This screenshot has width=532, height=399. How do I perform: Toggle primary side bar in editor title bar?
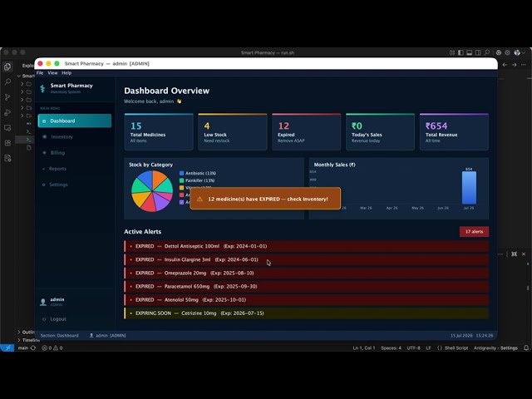[x=461, y=52]
